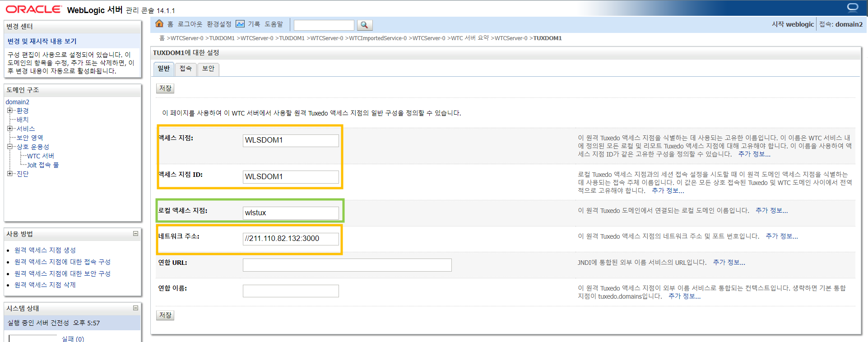Click the 홈 toolbar link
The image size is (868, 342).
170,24
